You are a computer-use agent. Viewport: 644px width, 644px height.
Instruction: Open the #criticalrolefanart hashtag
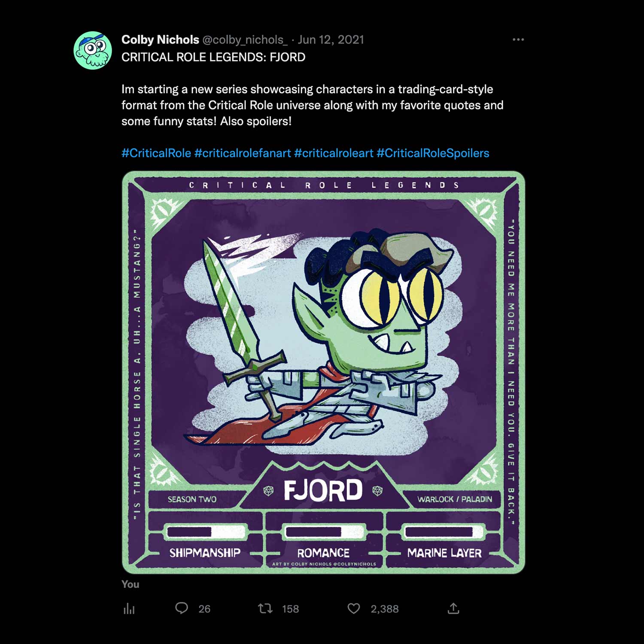click(x=243, y=153)
